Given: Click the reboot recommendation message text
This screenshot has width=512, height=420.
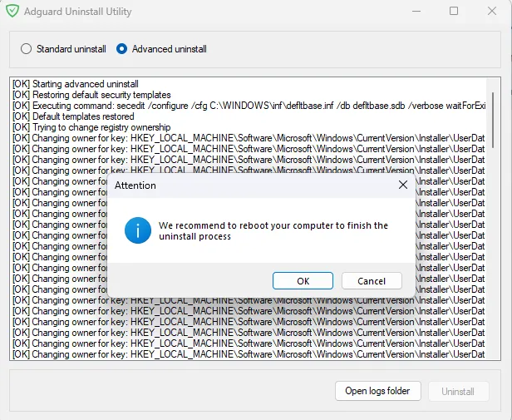Looking at the screenshot, I should (273, 230).
